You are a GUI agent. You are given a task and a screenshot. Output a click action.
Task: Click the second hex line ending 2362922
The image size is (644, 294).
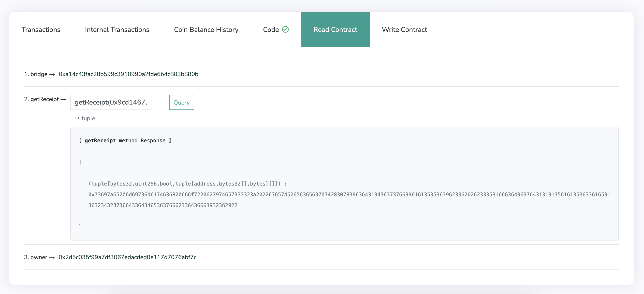[x=163, y=205]
